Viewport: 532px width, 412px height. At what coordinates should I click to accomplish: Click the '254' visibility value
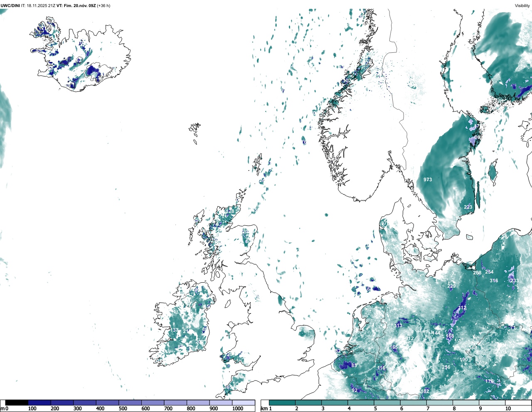[489, 272]
